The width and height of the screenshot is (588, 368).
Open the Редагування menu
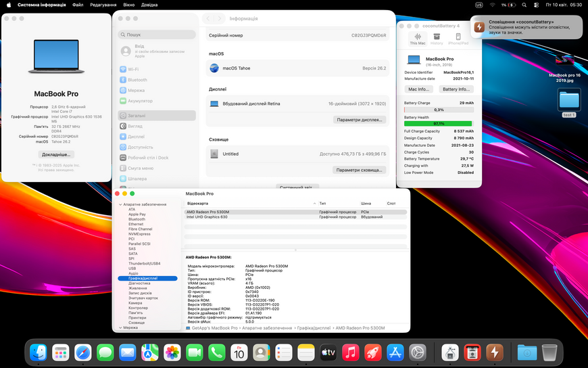[103, 5]
